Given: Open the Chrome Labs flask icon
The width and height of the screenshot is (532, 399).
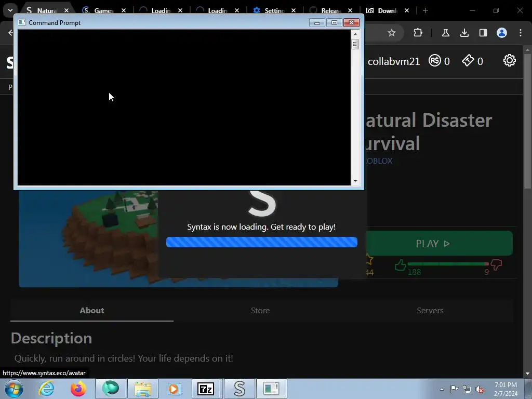Looking at the screenshot, I should tap(445, 33).
